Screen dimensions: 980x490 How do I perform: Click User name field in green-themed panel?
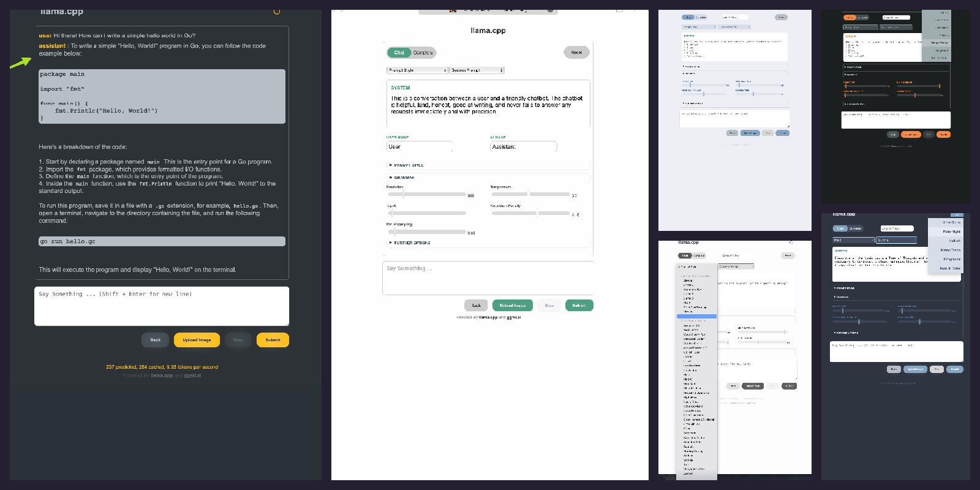tap(420, 146)
